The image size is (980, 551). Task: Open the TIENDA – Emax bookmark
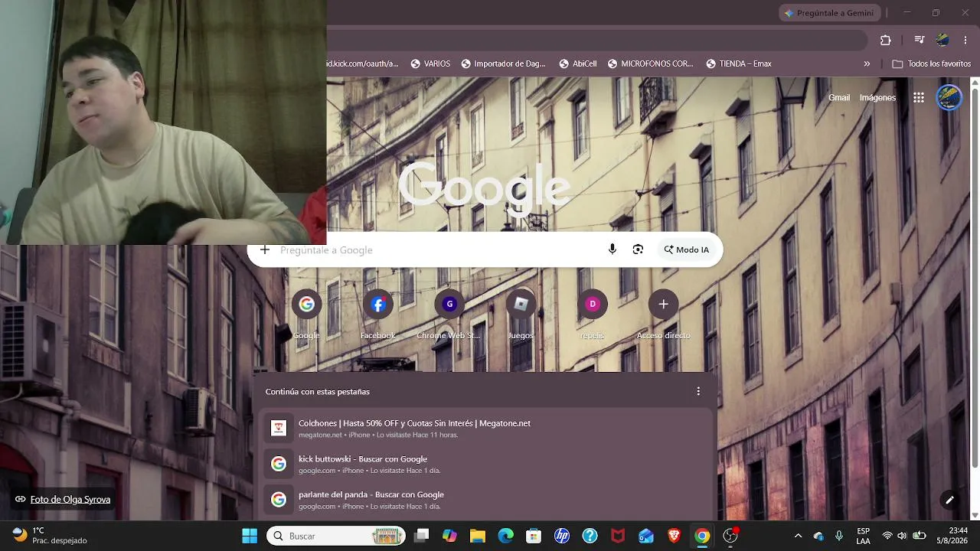[739, 64]
